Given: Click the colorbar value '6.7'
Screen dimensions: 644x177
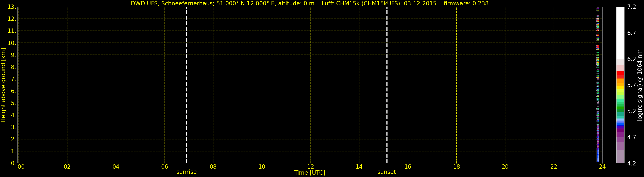Looking at the screenshot, I should (x=632, y=33).
